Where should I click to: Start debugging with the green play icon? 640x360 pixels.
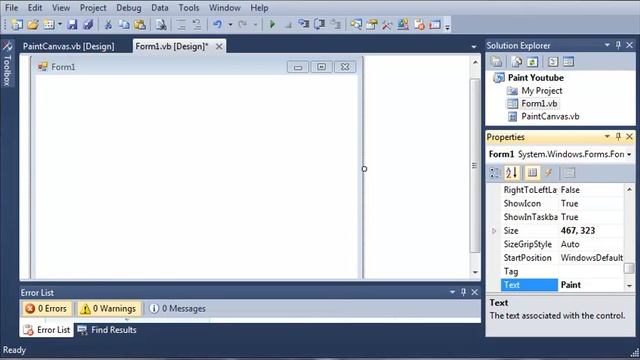[272, 24]
